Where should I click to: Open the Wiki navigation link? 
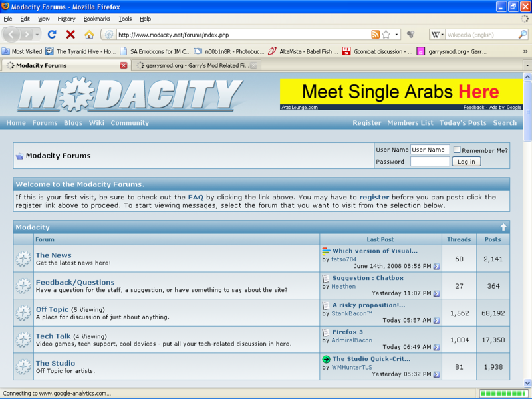pyautogui.click(x=96, y=123)
